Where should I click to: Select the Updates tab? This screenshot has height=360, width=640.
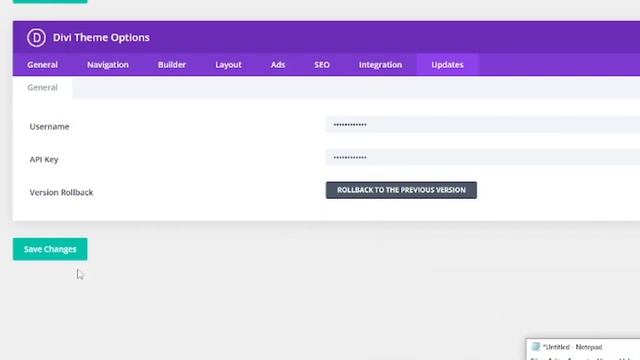(x=447, y=64)
